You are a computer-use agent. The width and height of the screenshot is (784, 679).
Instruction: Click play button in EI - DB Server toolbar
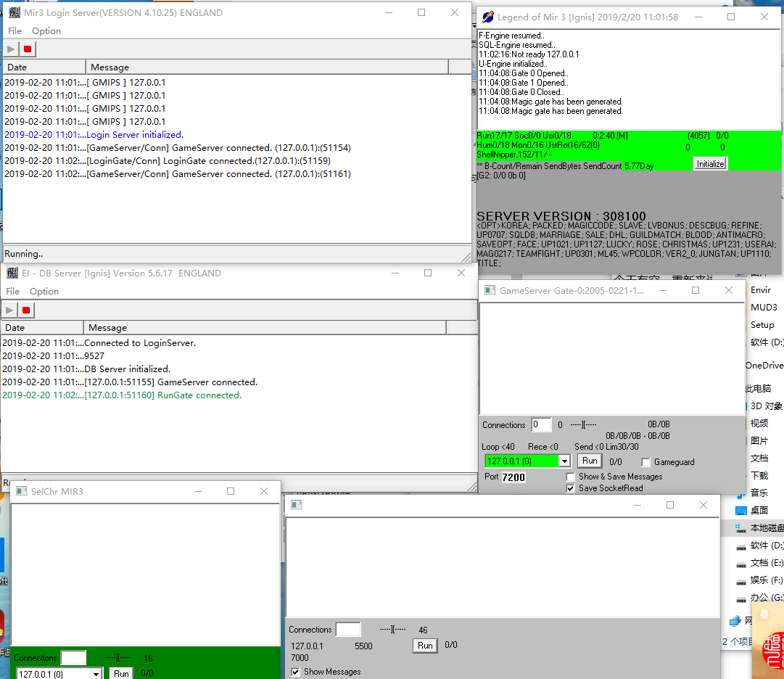pos(9,310)
